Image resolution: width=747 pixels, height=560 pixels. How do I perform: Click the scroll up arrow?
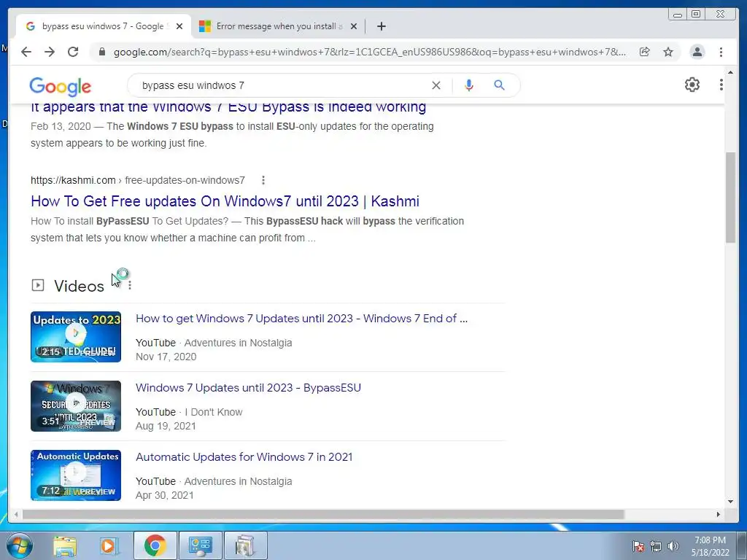tap(730, 73)
